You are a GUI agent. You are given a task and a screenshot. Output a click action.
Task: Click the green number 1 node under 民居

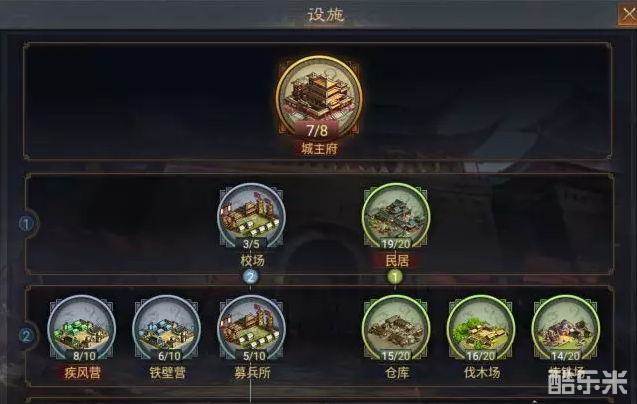click(x=395, y=277)
